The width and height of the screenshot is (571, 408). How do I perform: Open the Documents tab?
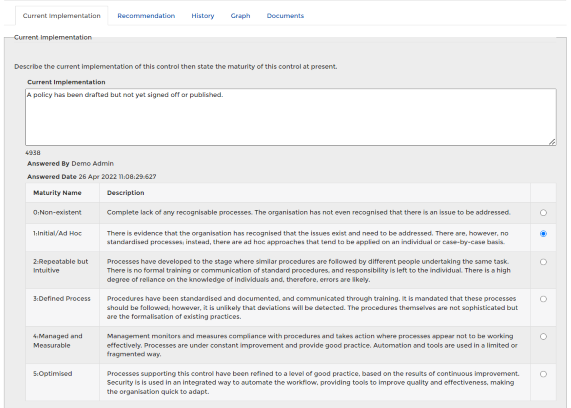click(285, 16)
